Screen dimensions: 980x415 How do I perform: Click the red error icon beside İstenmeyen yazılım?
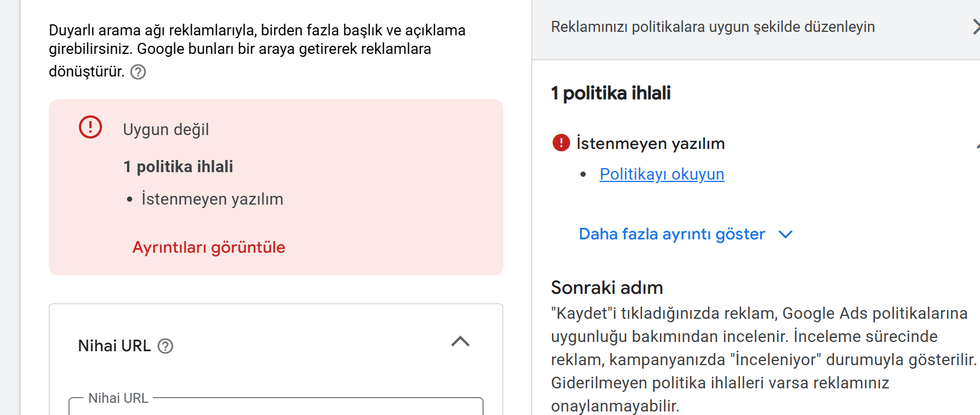(561, 143)
